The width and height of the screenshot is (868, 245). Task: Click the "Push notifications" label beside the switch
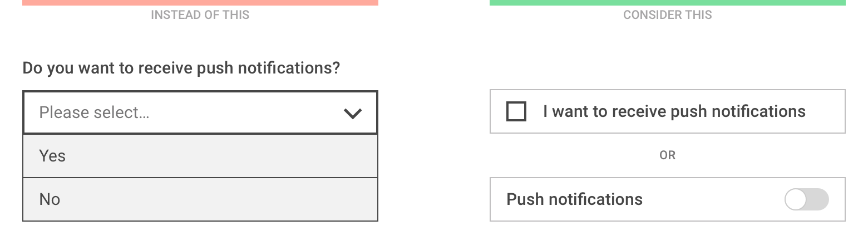574,199
